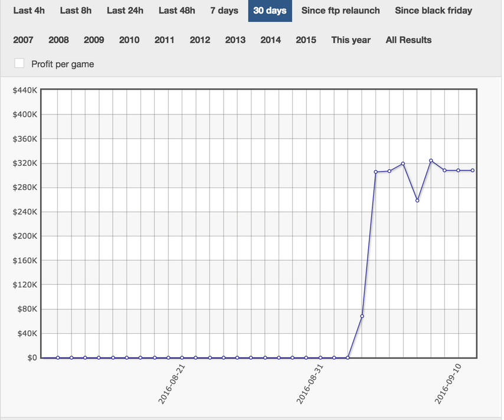This screenshot has height=420, width=504.
Task: Click the Profit per game label
Action: pos(63,64)
